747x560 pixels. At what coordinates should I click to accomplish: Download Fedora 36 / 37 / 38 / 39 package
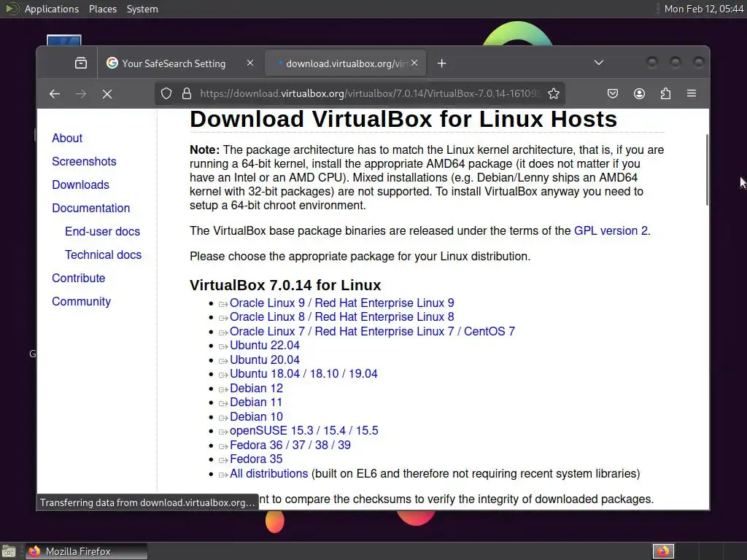290,446
